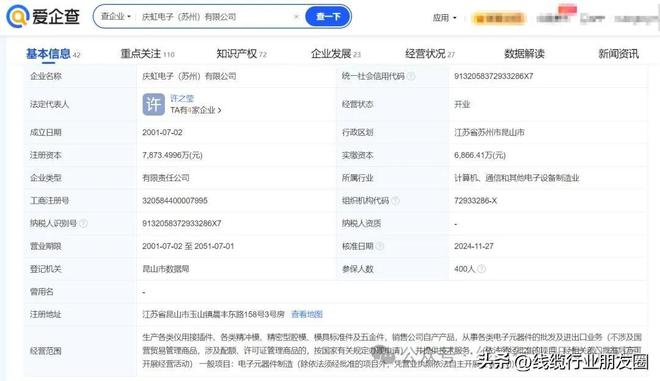The width and height of the screenshot is (660, 381).
Task: Switch to the 基本信息 tab
Action: pos(53,54)
